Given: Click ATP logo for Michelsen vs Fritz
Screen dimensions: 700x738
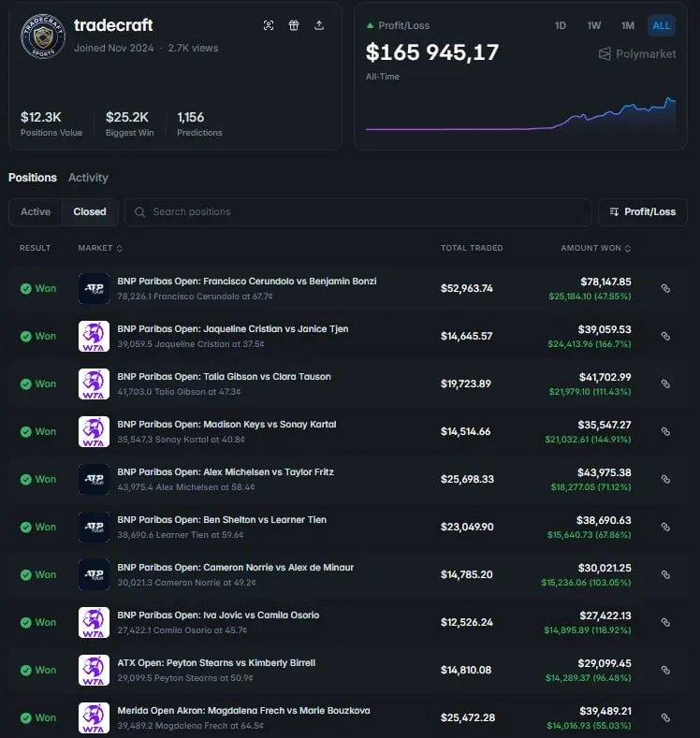Looking at the screenshot, I should [x=94, y=479].
